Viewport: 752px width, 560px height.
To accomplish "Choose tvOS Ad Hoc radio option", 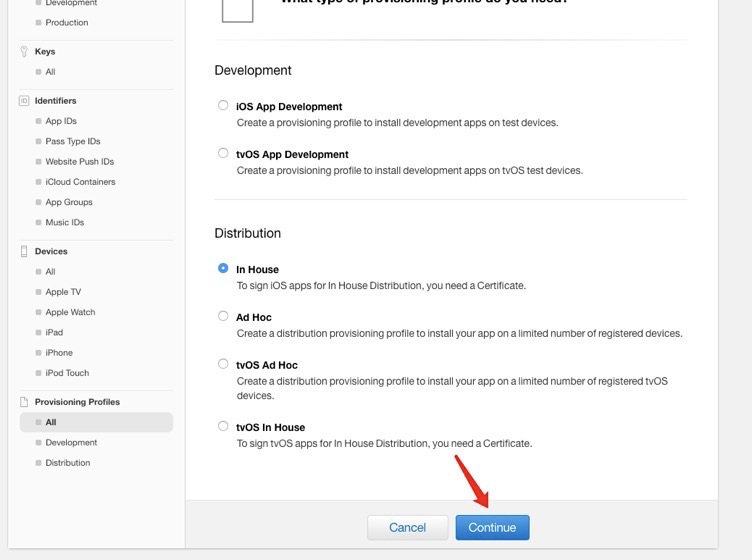I will [223, 365].
